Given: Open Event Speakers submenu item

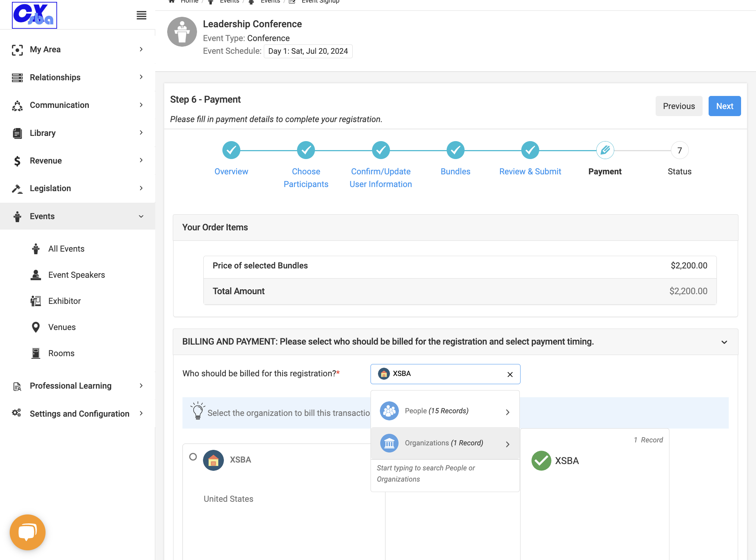Looking at the screenshot, I should coord(76,275).
